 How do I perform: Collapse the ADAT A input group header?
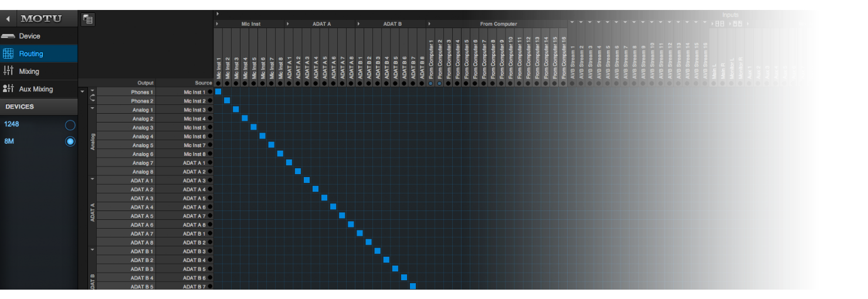[x=288, y=24]
